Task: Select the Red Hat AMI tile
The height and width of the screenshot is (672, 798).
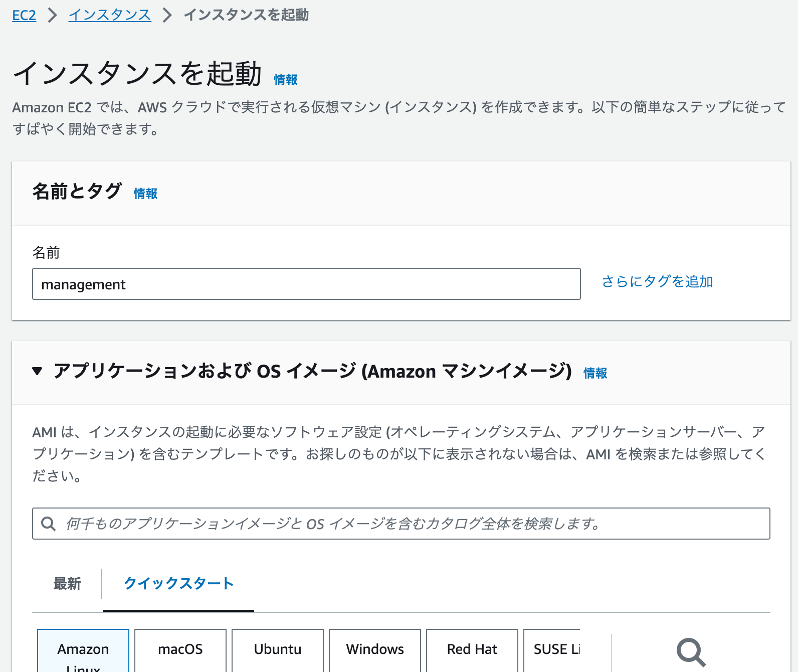Action: coord(472,651)
